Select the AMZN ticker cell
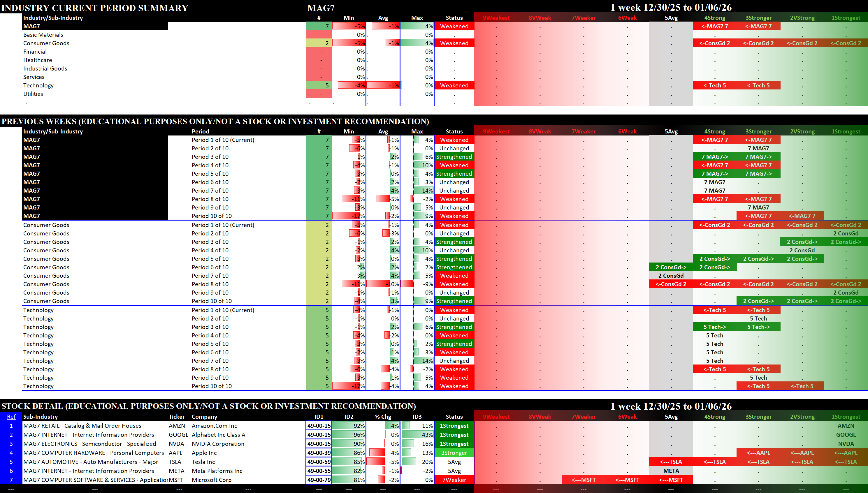This screenshot has width=868, height=493. coord(177,426)
